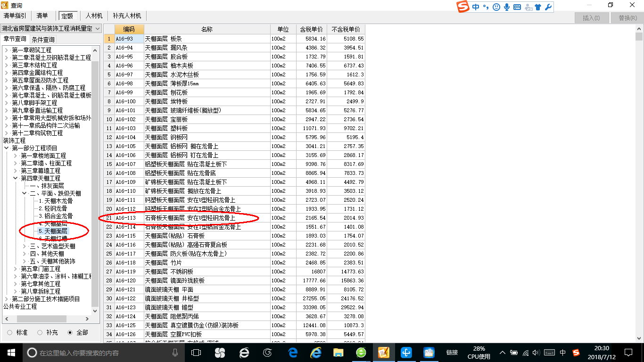The width and height of the screenshot is (644, 362).
Task: Toggle Chinese/English mode in Sogou toolbar
Action: coord(476,7)
